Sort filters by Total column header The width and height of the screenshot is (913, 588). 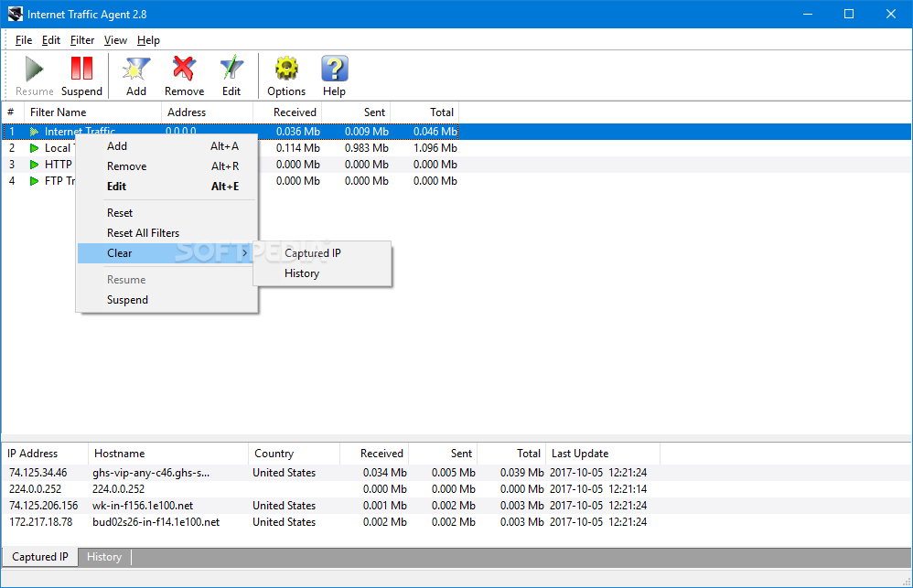coord(424,112)
